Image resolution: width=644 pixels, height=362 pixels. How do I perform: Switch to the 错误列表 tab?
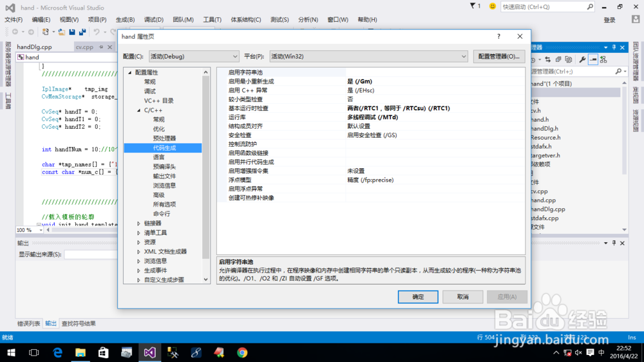28,323
